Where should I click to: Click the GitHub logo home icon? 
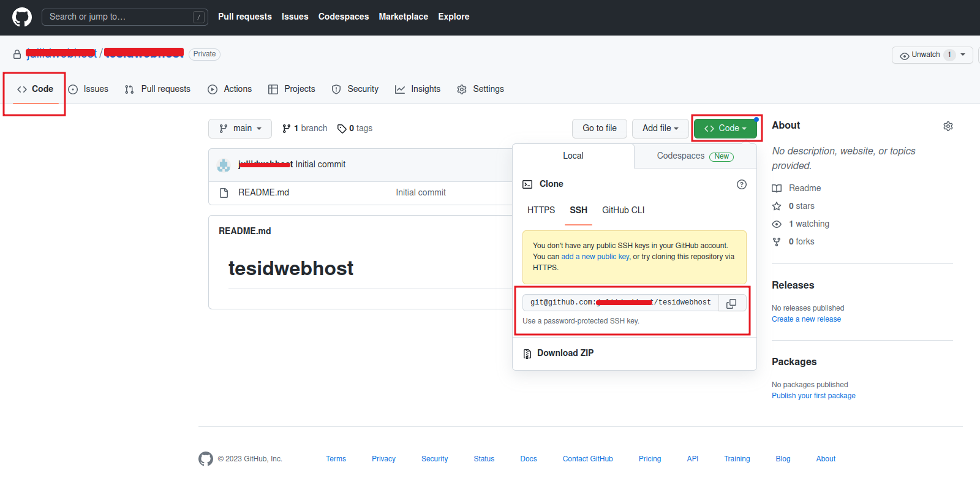point(22,17)
